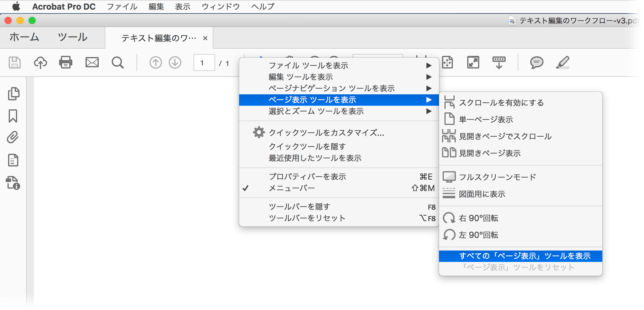Open the ウィンドウ menu in menu bar
Screen dimensions: 644x310
pyautogui.click(x=221, y=6)
